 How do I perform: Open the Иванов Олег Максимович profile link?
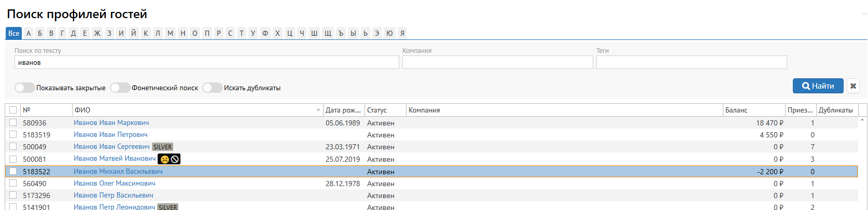click(114, 184)
